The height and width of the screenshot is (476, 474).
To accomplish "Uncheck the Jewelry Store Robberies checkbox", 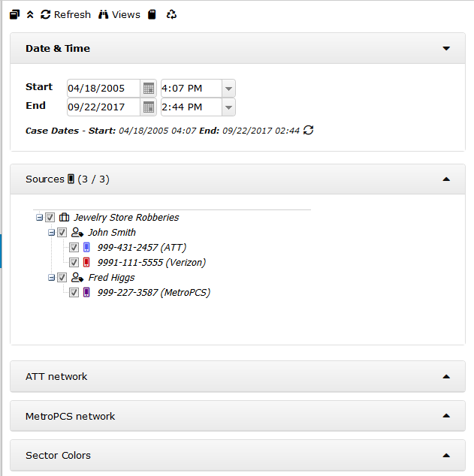I will point(50,218).
